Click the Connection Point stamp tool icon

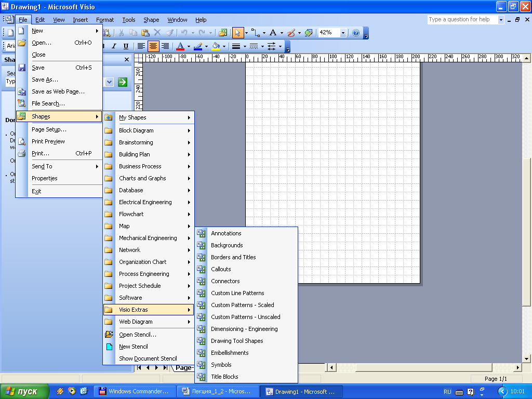[309, 33]
